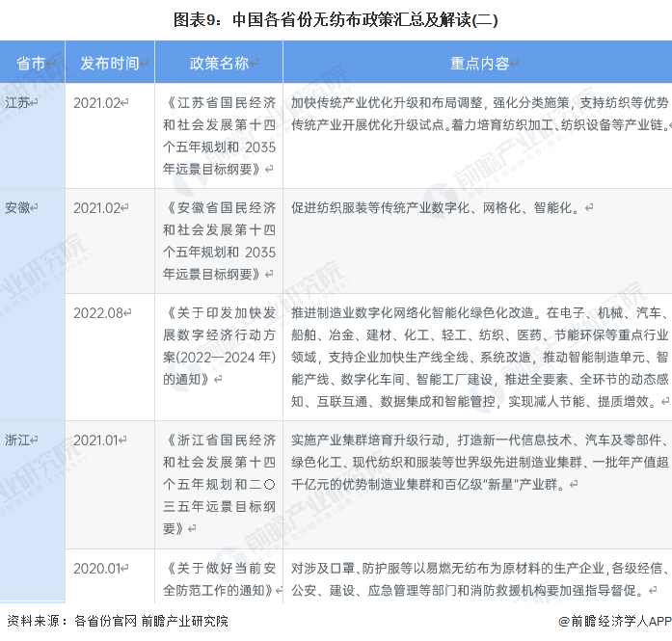The height and width of the screenshot is (641, 672).
Task: Click the 政策名称 column header
Action: coord(219,63)
